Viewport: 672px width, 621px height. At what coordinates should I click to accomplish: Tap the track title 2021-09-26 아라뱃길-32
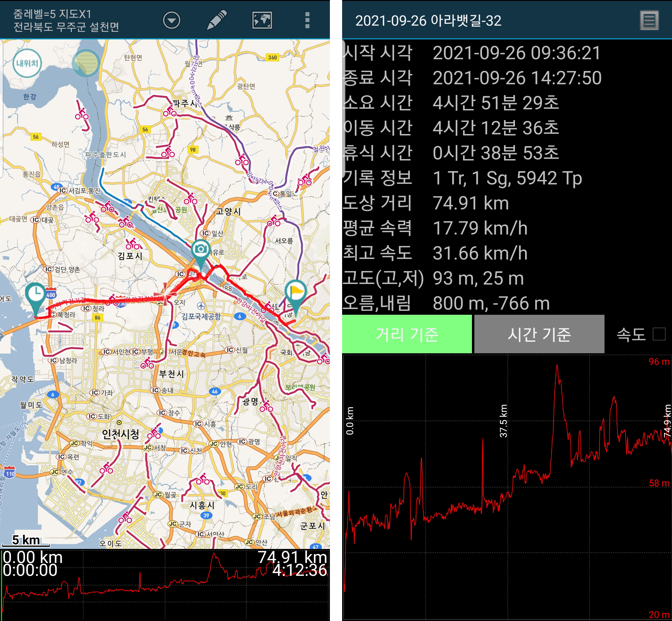pyautogui.click(x=428, y=20)
